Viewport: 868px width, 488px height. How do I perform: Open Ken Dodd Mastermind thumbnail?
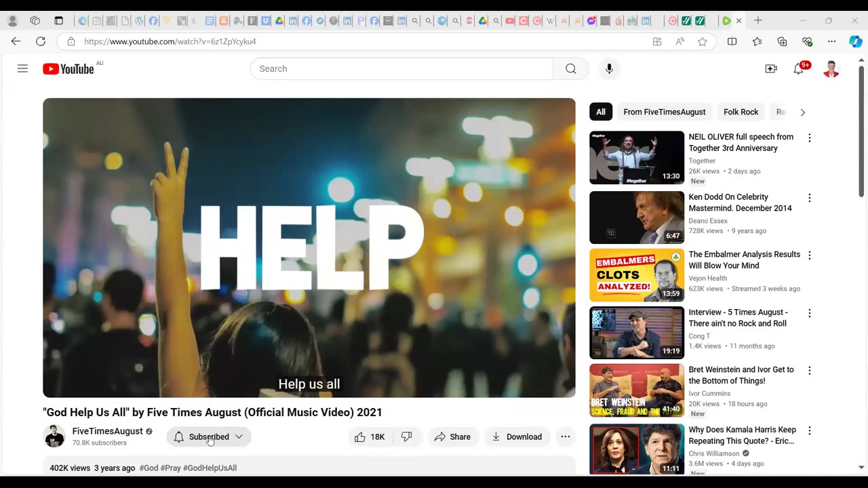[637, 217]
